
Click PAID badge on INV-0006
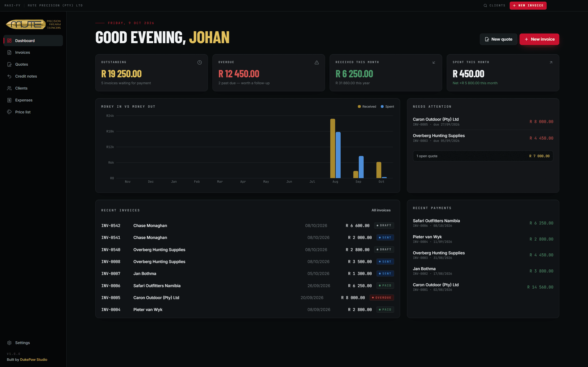[x=385, y=286]
